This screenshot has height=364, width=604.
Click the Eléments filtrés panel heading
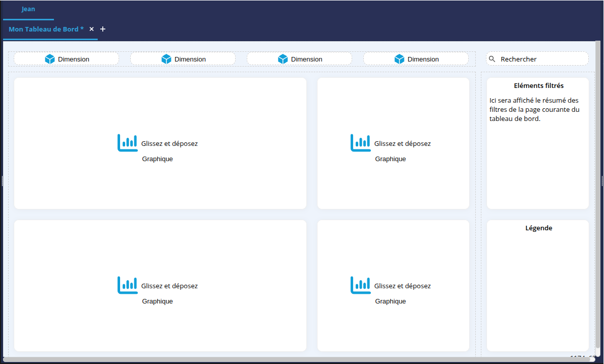pos(538,85)
